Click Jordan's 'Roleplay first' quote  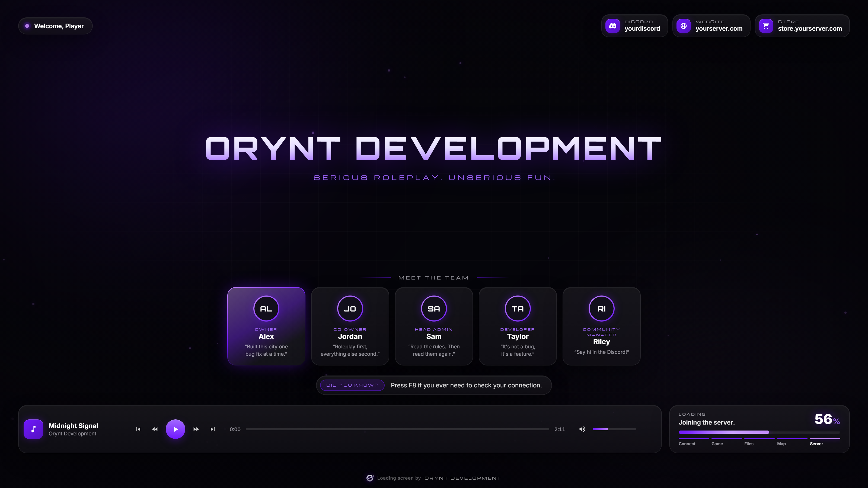[350, 350]
